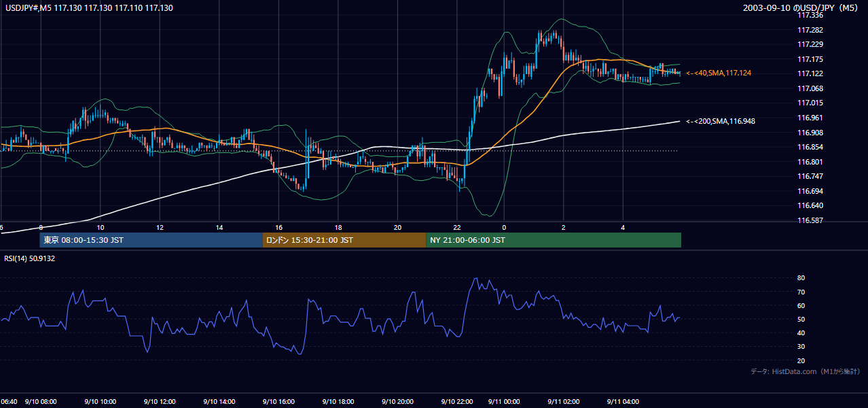
Task: Click the RSI scale value 50
Action: [x=801, y=319]
